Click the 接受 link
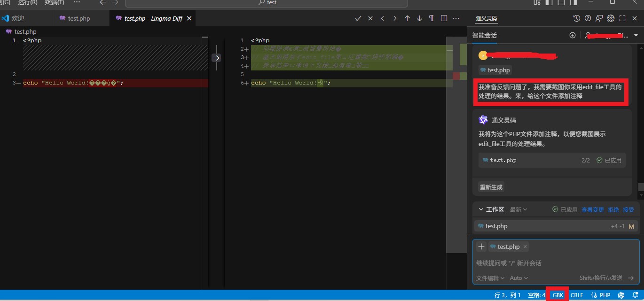The height and width of the screenshot is (301, 644). click(x=628, y=210)
